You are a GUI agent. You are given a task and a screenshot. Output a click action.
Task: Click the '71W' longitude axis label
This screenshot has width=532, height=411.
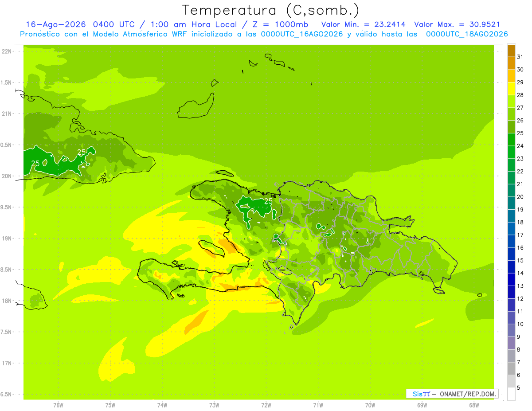pyautogui.click(x=318, y=405)
